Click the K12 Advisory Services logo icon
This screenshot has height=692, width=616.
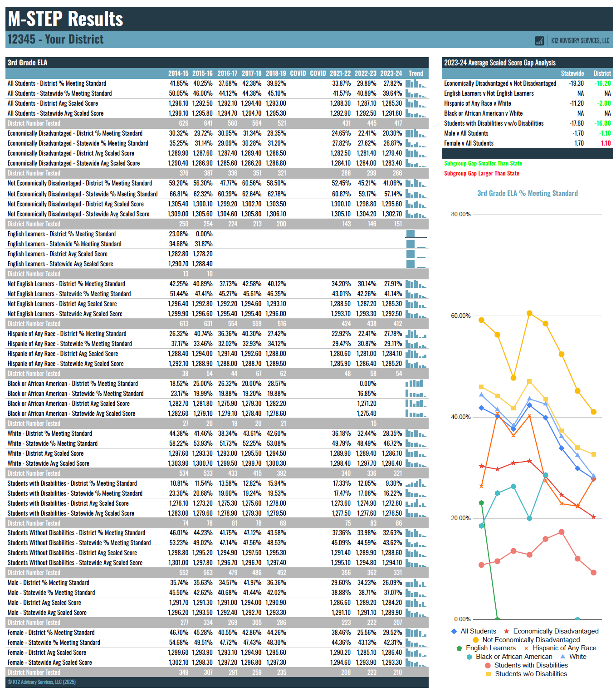tap(539, 40)
